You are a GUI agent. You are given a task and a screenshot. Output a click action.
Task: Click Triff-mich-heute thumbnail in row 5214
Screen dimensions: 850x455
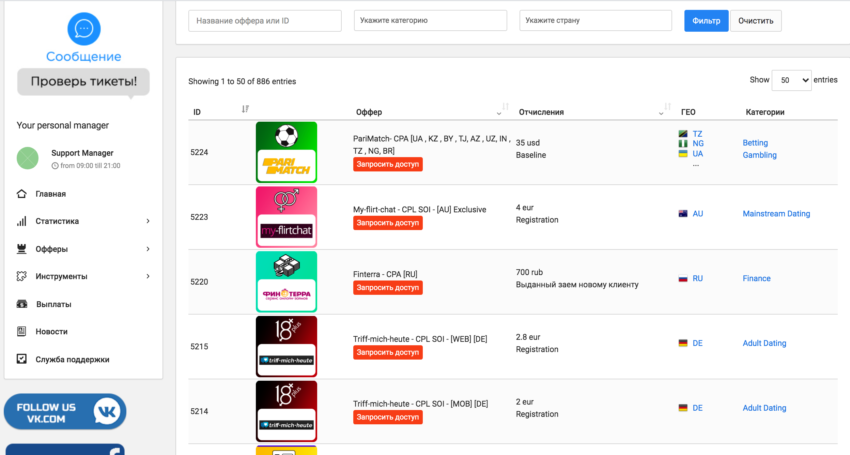(286, 411)
